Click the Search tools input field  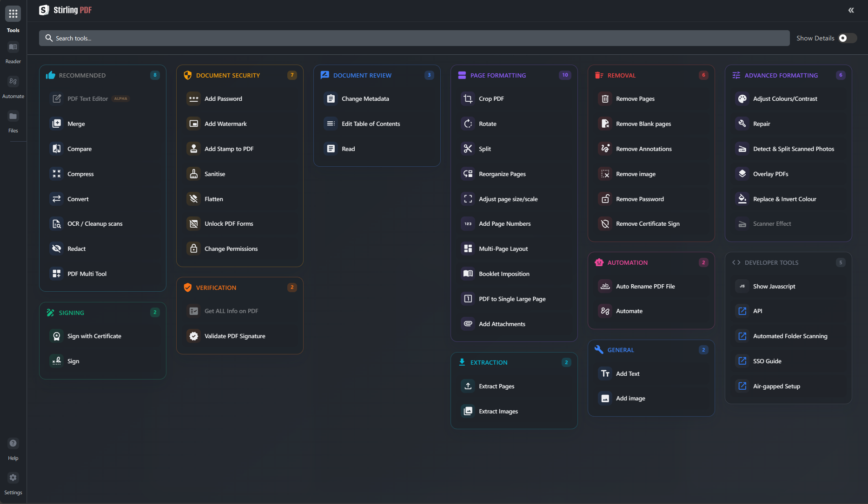click(414, 38)
